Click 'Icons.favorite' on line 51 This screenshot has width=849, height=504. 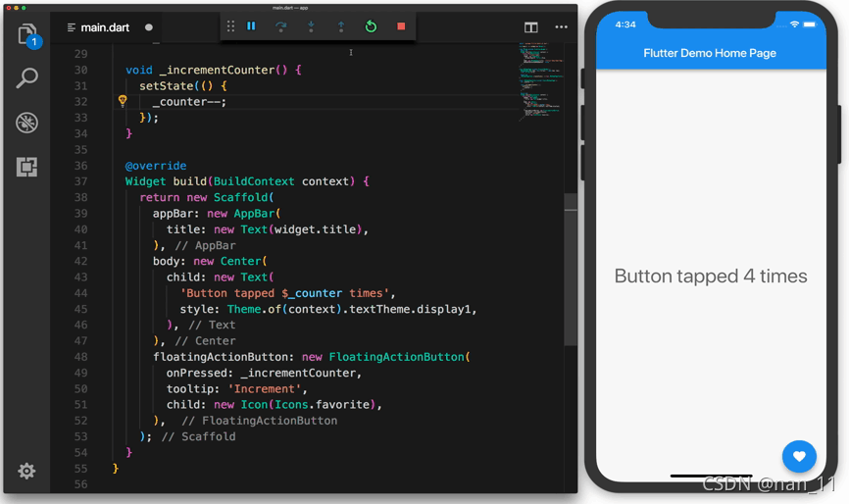point(323,404)
